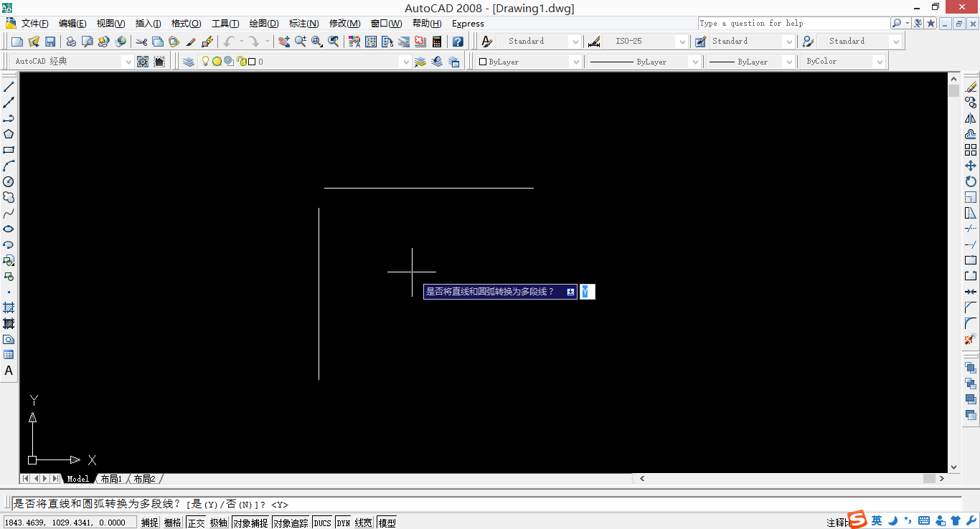980x529 pixels.
Task: Open the ByLayer color control dropdown
Action: (575, 62)
